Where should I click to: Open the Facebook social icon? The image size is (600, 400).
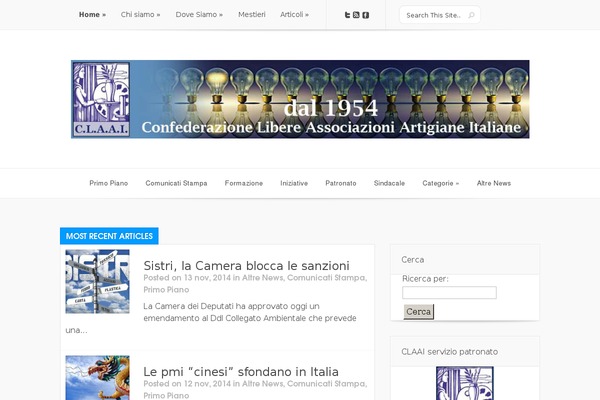point(366,15)
